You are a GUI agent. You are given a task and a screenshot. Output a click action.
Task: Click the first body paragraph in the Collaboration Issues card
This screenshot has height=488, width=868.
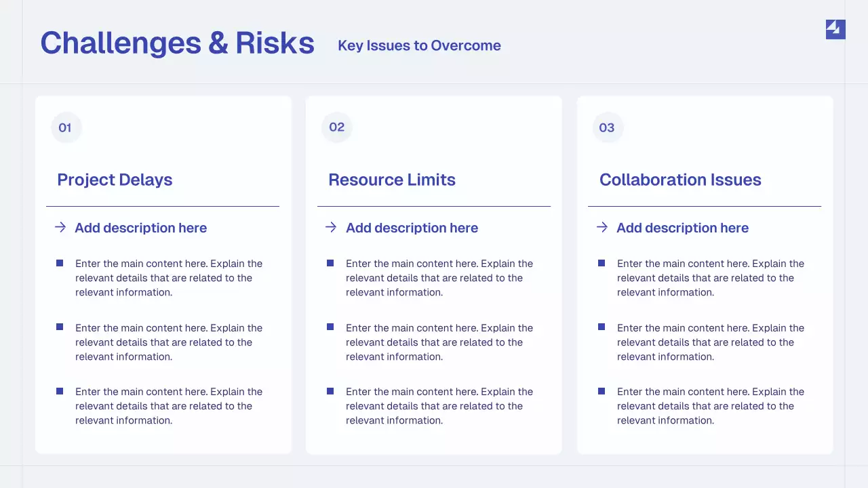(x=710, y=278)
